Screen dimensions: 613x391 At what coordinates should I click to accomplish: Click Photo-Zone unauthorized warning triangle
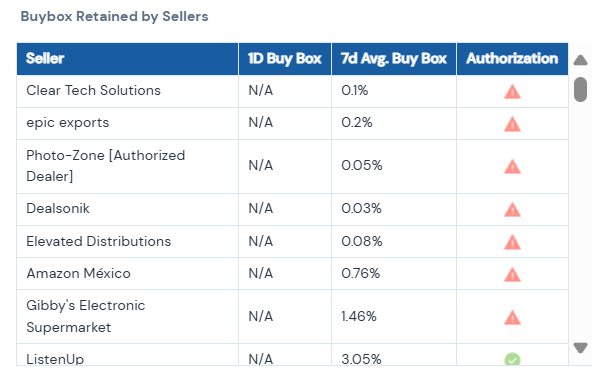click(x=512, y=167)
